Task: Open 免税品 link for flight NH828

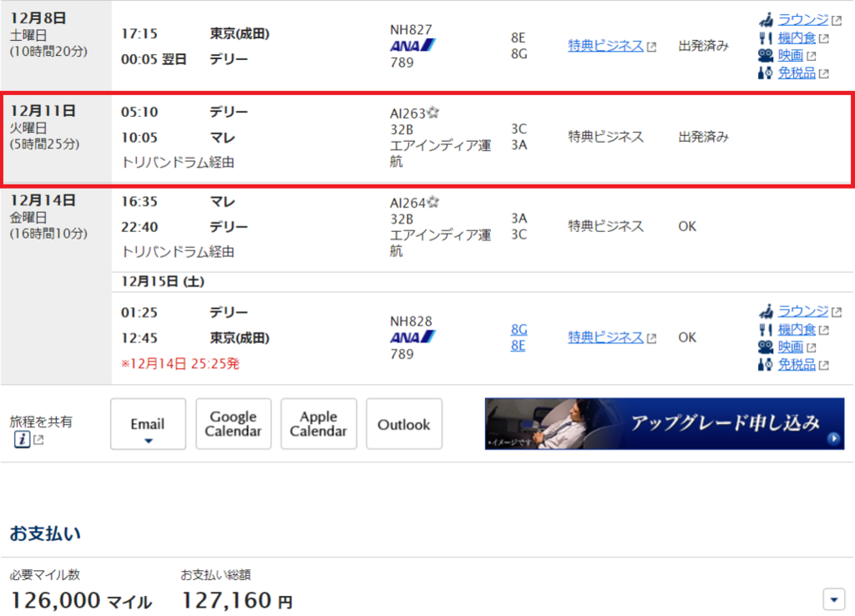Action: coord(797,364)
